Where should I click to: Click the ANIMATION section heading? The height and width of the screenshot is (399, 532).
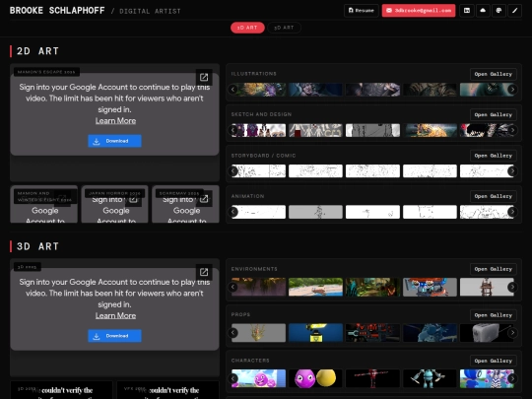[247, 196]
